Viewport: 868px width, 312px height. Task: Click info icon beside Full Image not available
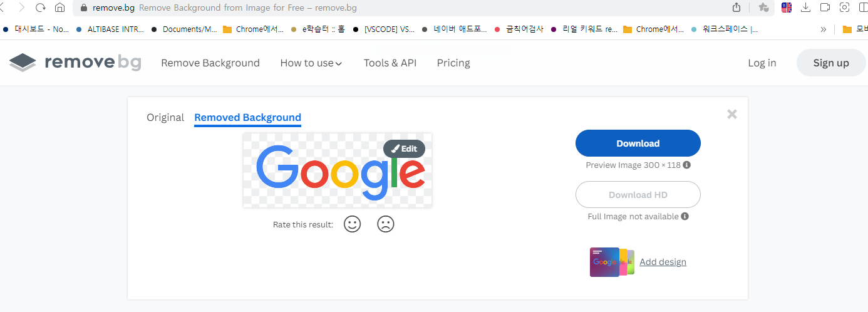pyautogui.click(x=685, y=216)
